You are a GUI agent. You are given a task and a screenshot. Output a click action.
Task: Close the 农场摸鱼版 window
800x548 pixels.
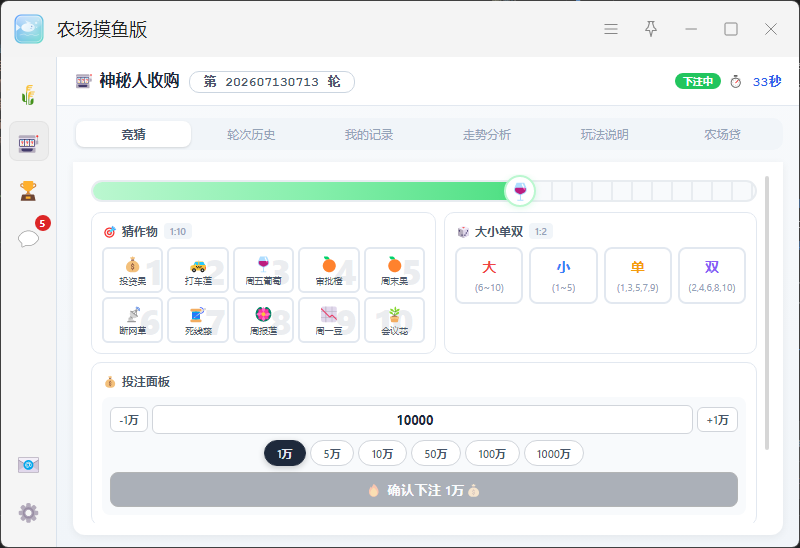770,29
